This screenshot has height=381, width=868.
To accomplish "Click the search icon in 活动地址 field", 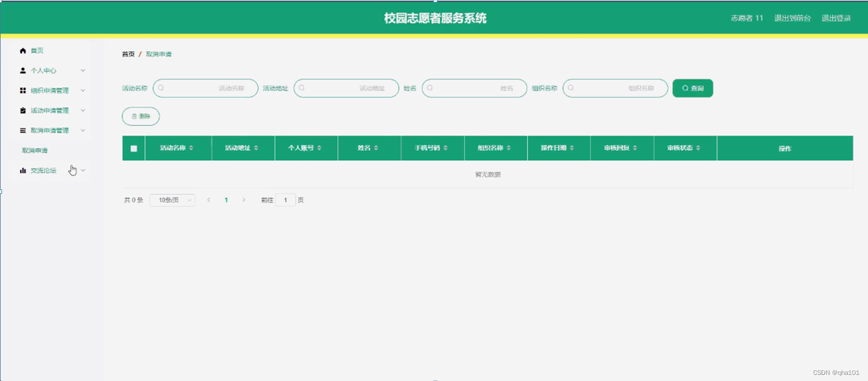I will click(302, 88).
